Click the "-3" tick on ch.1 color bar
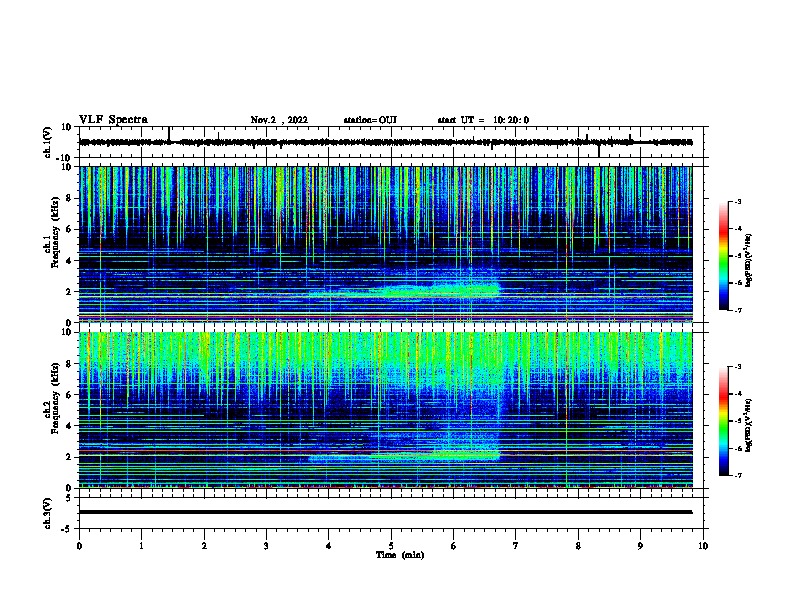Screen dimensions: 792x612 pyautogui.click(x=737, y=202)
